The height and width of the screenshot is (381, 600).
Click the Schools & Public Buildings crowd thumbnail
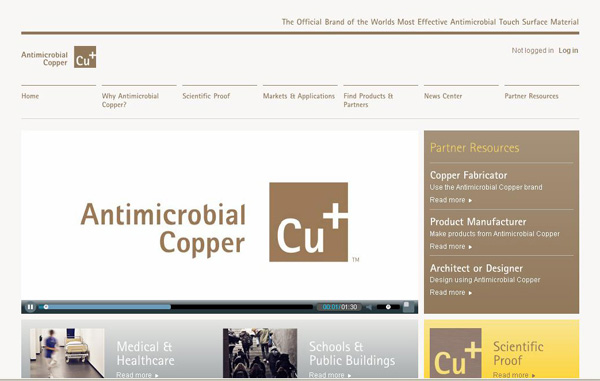coord(260,353)
